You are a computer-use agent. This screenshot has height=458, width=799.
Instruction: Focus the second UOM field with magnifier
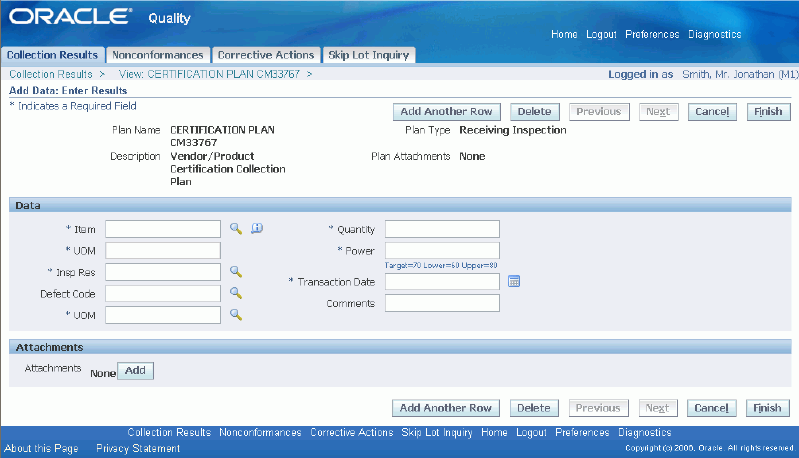[163, 315]
